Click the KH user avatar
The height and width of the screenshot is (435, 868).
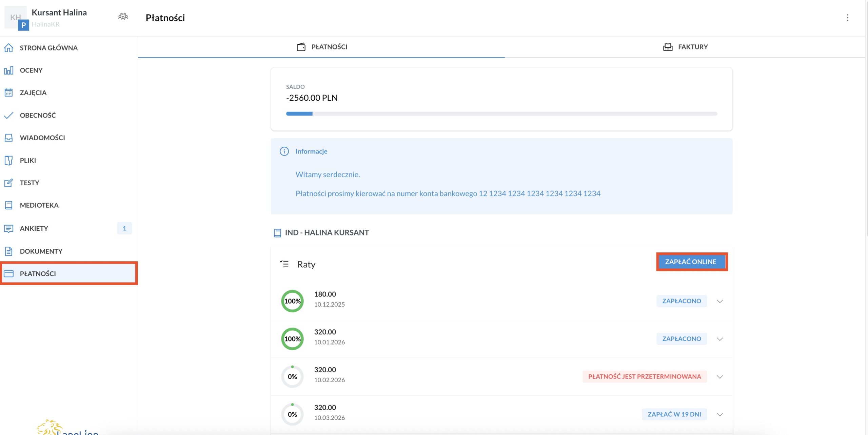[15, 17]
